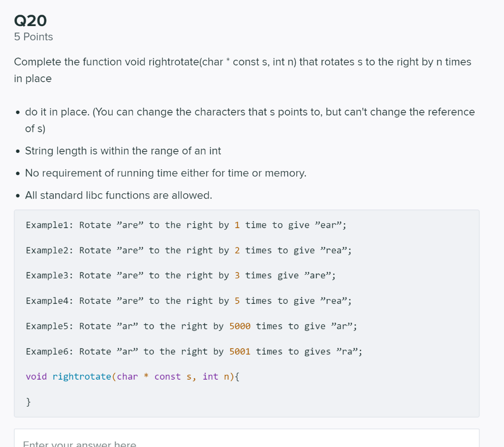Screen dimensions: 504x447
Task: Click the "No requirement of running time" bullet
Action: pyautogui.click(x=165, y=173)
